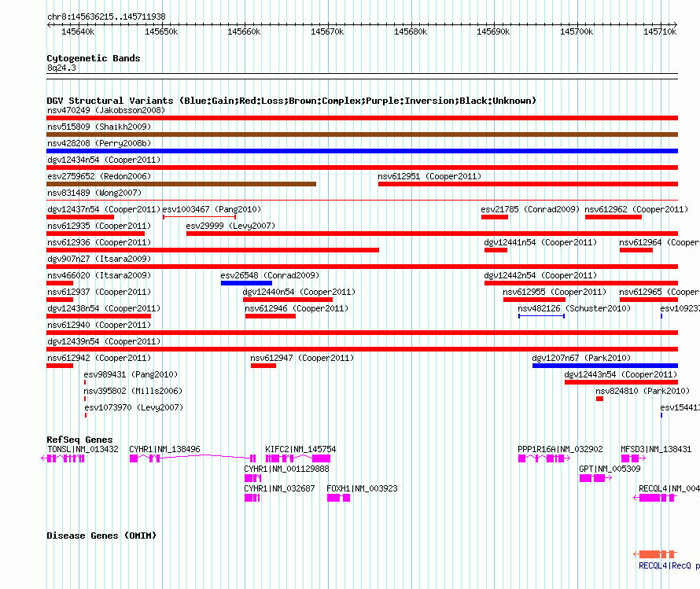
Task: Click the 145700k ruler position marker
Action: [577, 31]
